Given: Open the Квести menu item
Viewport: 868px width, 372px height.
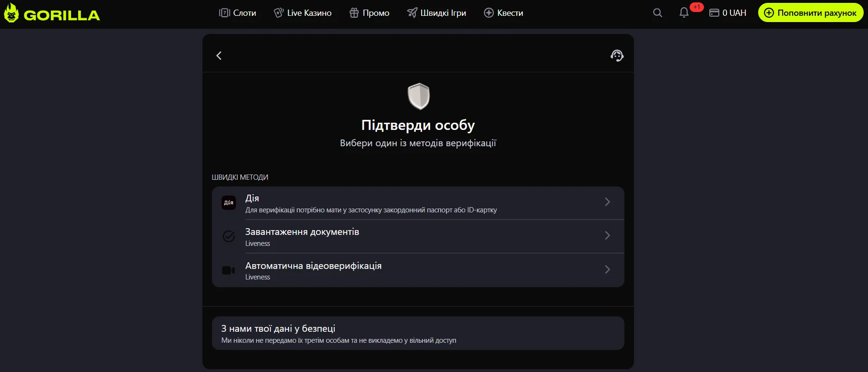Looking at the screenshot, I should pos(504,13).
